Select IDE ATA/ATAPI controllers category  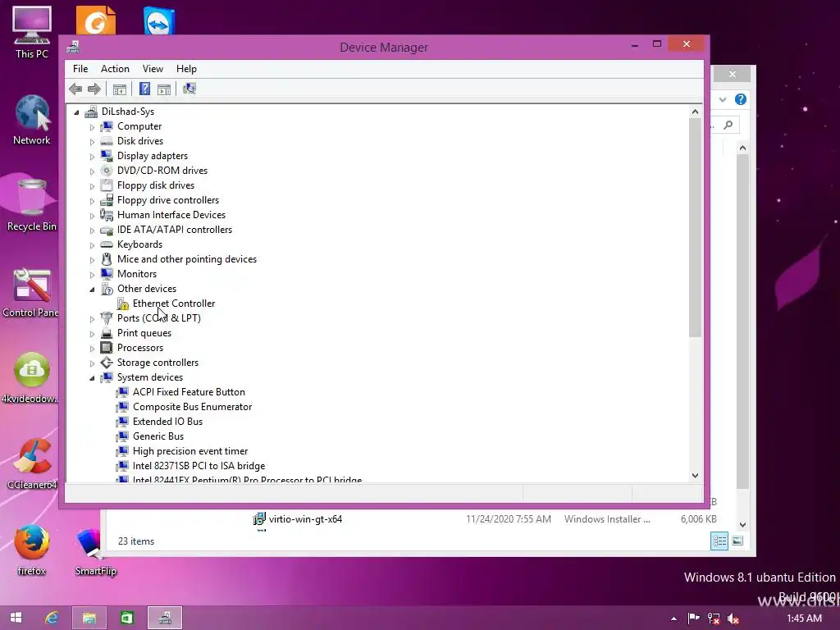pos(175,230)
